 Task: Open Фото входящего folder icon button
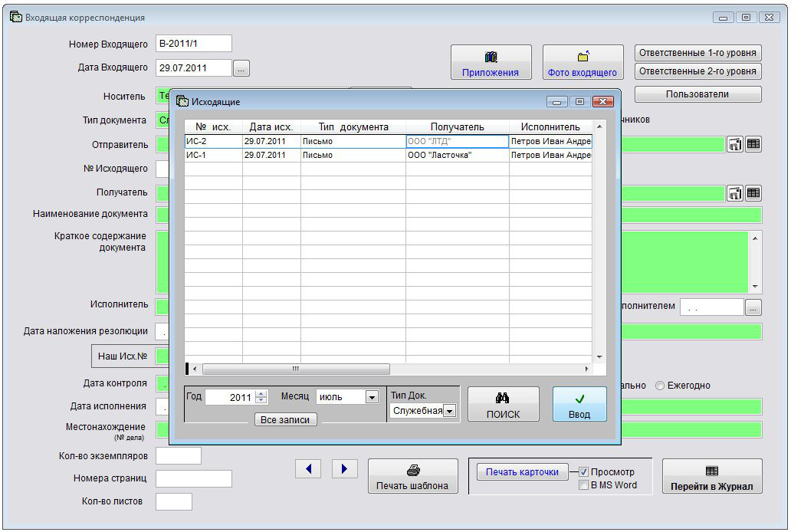582,63
